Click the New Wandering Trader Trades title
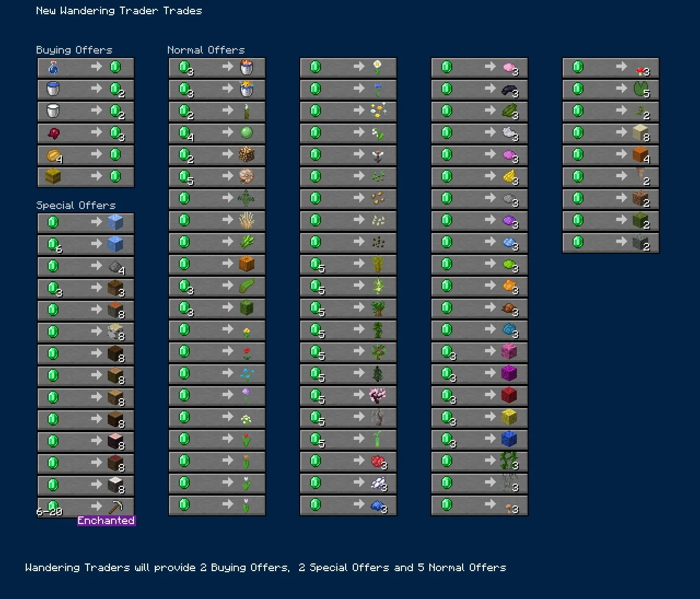 tap(119, 10)
